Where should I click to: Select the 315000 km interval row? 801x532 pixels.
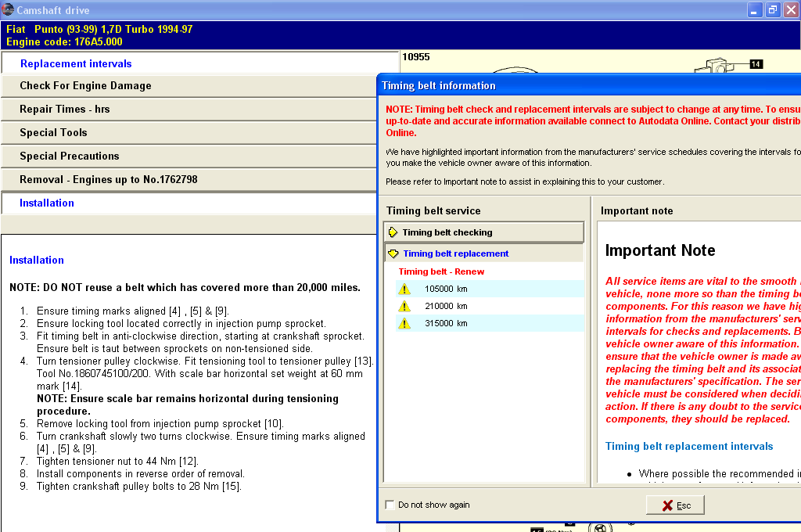(x=490, y=323)
